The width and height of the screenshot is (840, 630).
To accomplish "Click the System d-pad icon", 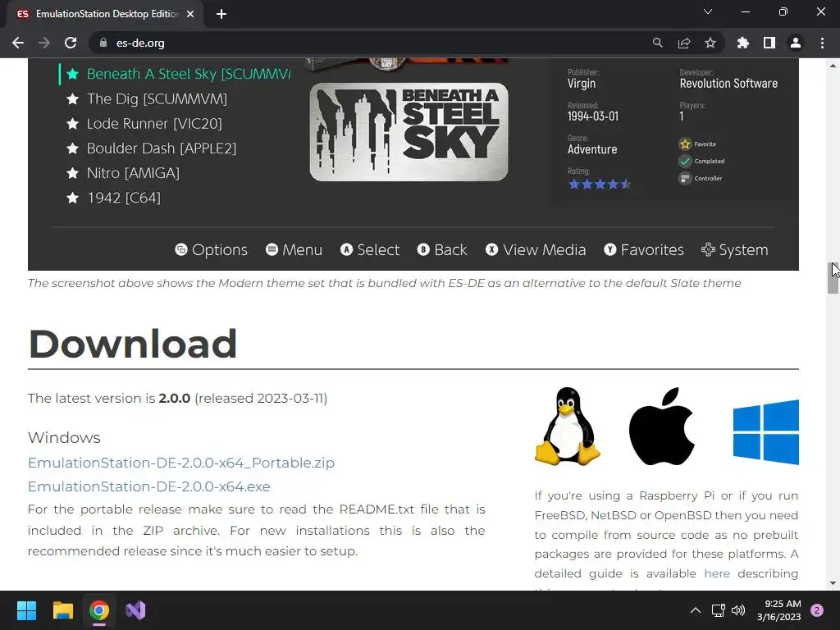I will click(x=708, y=249).
